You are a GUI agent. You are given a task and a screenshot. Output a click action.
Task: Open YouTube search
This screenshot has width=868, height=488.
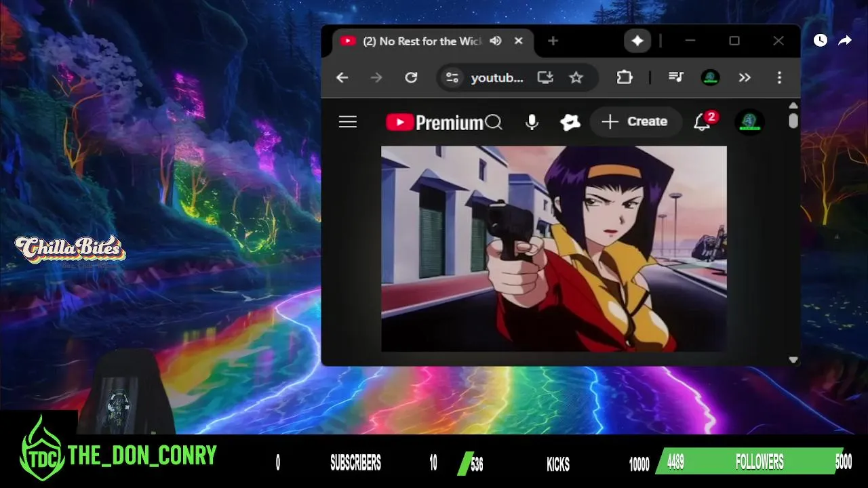[494, 122]
